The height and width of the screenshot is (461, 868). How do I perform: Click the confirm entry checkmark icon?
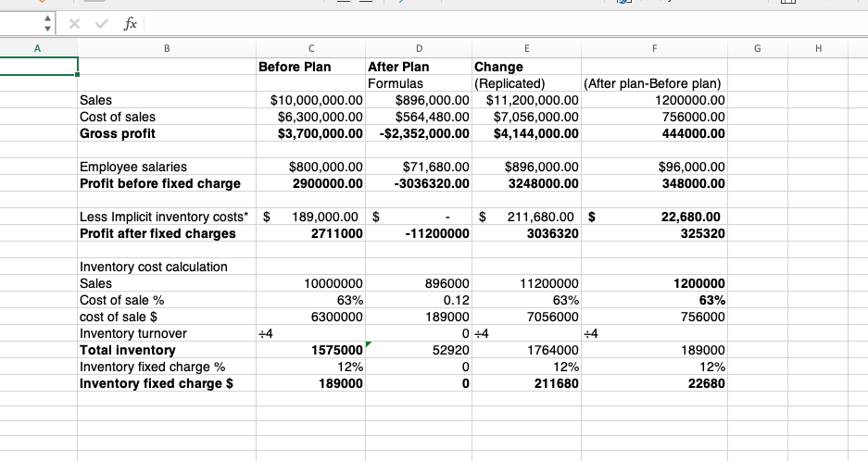102,24
